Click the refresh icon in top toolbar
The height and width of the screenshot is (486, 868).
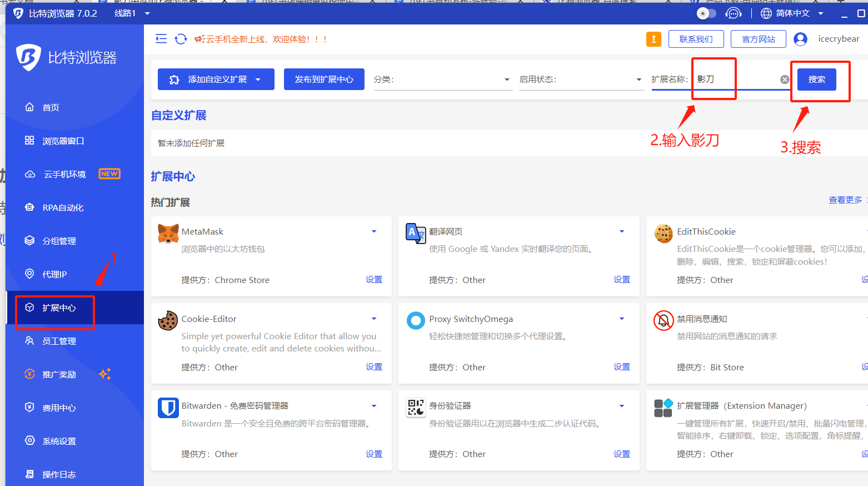(181, 39)
